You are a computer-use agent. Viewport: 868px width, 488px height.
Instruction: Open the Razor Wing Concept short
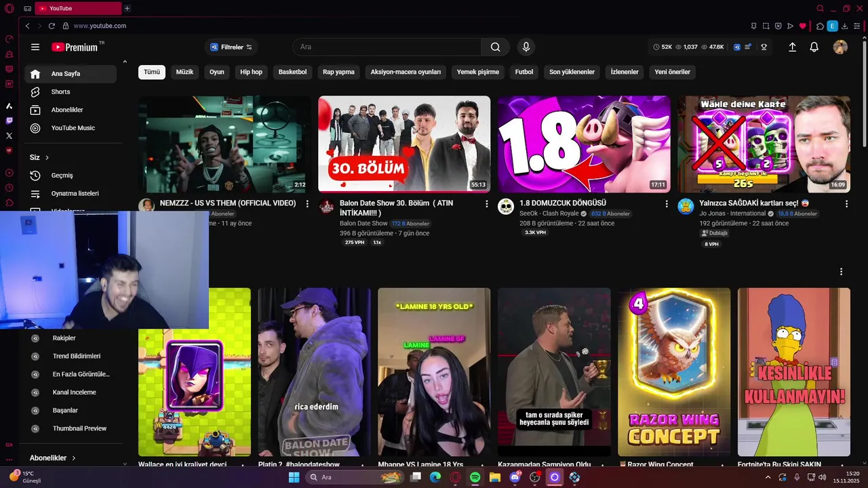tap(674, 372)
